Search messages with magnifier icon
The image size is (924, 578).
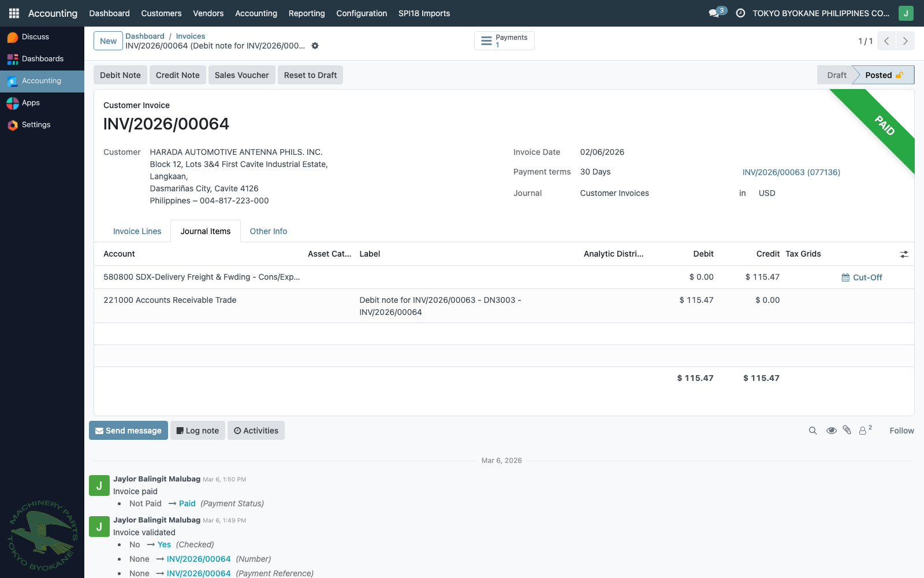point(813,431)
